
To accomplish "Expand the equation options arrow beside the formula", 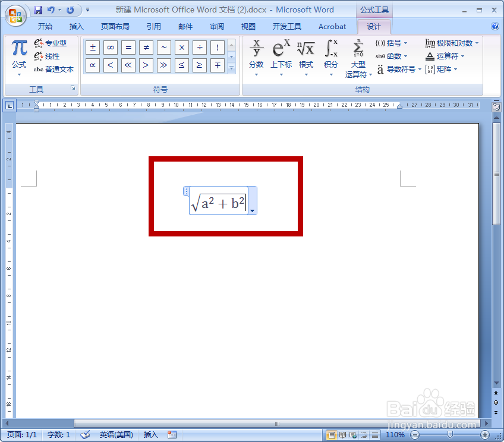I will click(x=253, y=210).
